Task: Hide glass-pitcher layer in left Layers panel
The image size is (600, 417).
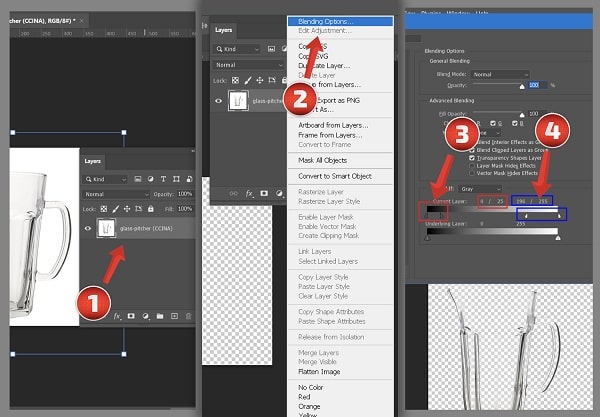Action: coord(88,228)
